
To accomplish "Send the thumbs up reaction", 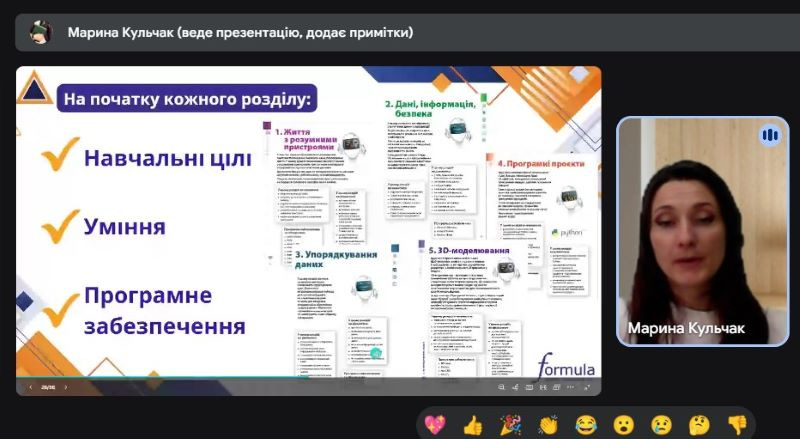I will [x=473, y=424].
